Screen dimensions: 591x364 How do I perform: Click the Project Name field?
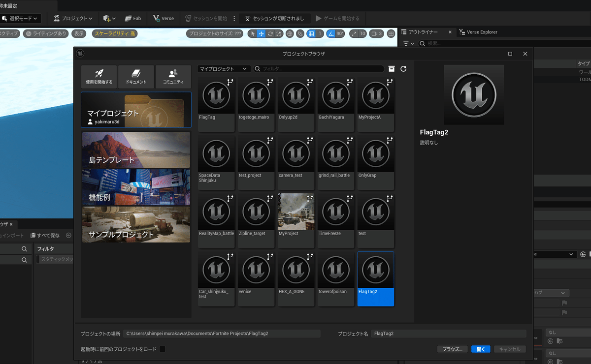[x=449, y=334]
